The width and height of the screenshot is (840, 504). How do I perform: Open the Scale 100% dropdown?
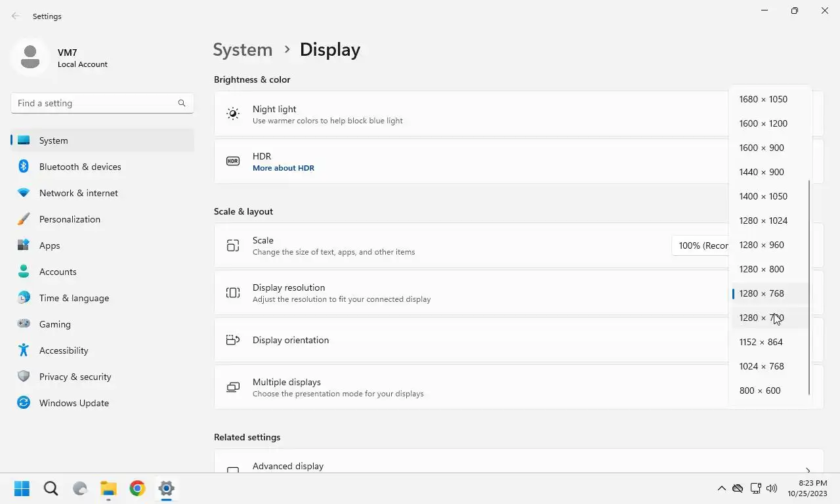coord(701,245)
